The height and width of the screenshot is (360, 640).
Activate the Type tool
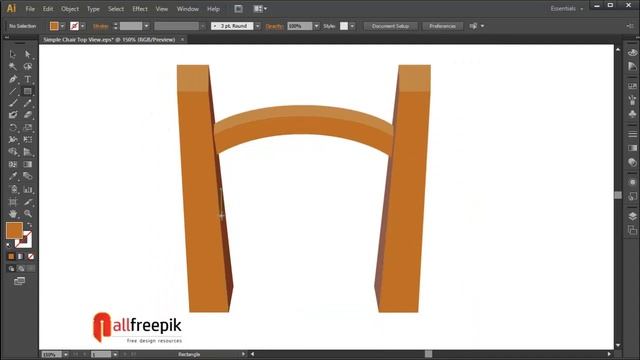tap(28, 79)
